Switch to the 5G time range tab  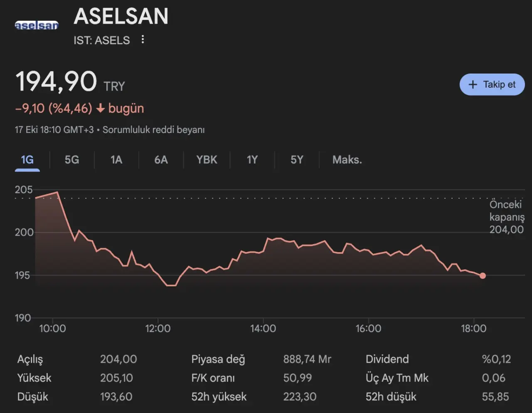[x=72, y=160]
